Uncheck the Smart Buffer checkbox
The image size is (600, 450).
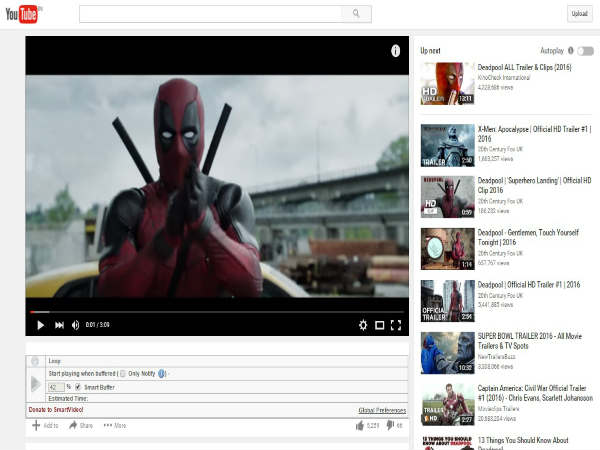[x=78, y=386]
